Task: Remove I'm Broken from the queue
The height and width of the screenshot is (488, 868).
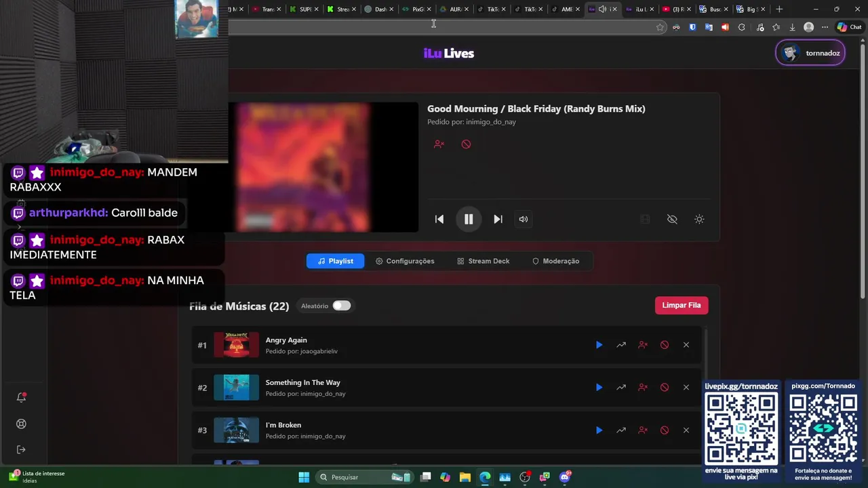Action: coord(686,430)
